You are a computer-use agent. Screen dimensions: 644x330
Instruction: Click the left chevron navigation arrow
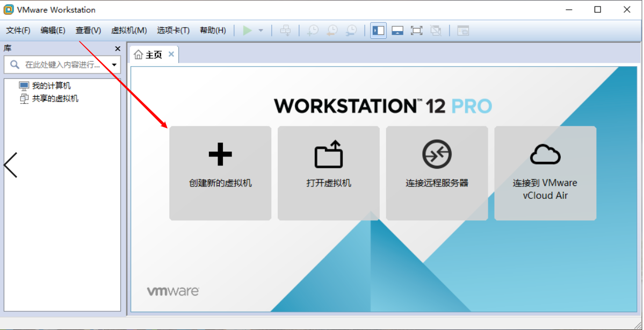(11, 165)
